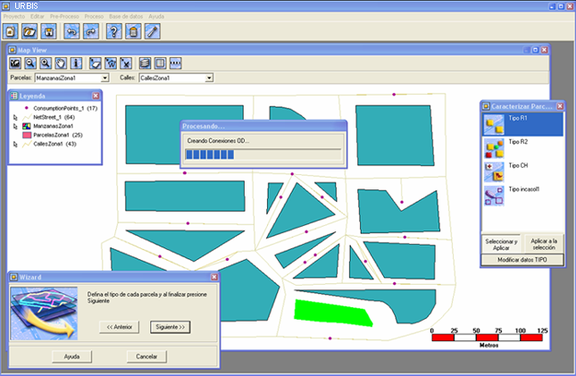Click the metros scale bar on map
Image resolution: width=576 pixels, height=376 pixels.
pyautogui.click(x=487, y=337)
